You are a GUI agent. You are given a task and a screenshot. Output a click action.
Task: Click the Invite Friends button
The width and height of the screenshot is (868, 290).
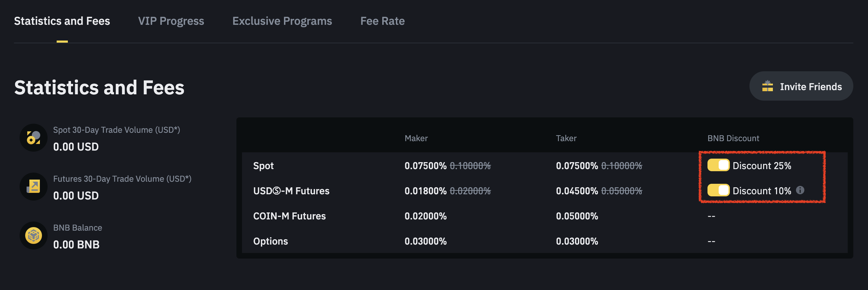(x=801, y=86)
